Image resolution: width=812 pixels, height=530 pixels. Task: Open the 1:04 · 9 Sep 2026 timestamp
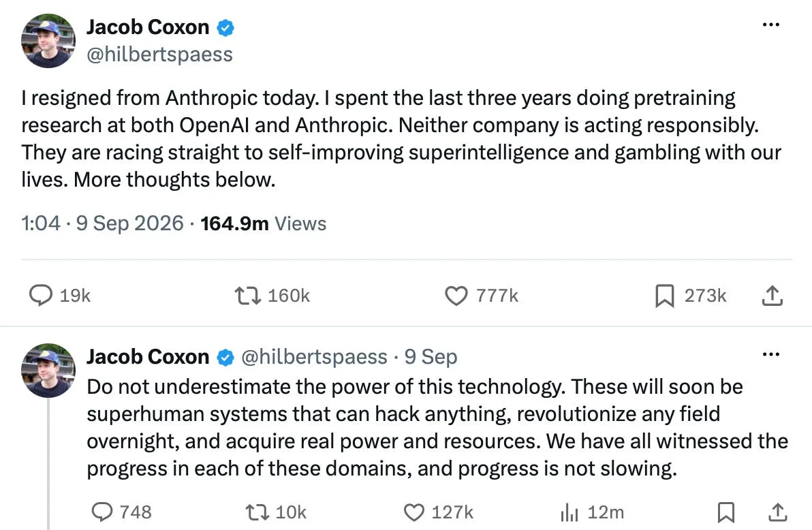click(103, 223)
